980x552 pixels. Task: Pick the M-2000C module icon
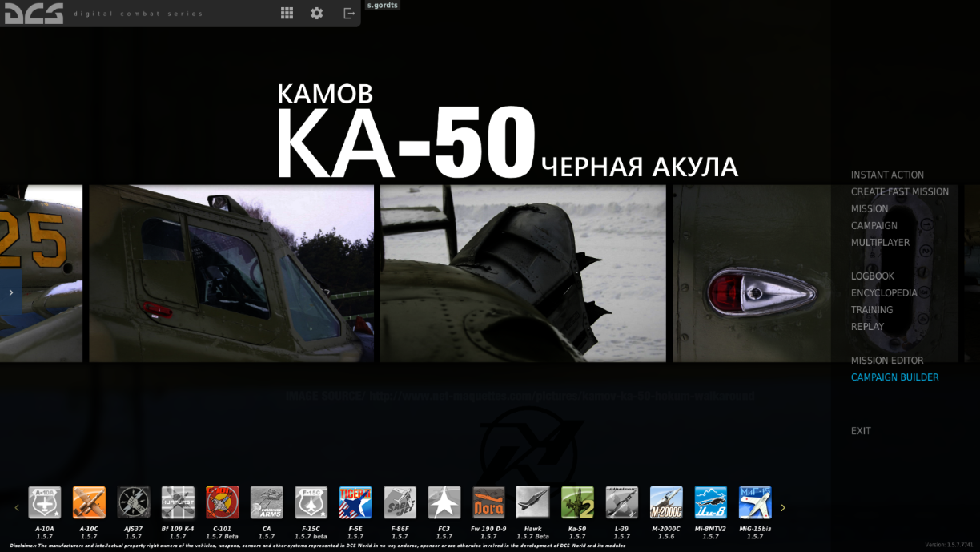666,502
